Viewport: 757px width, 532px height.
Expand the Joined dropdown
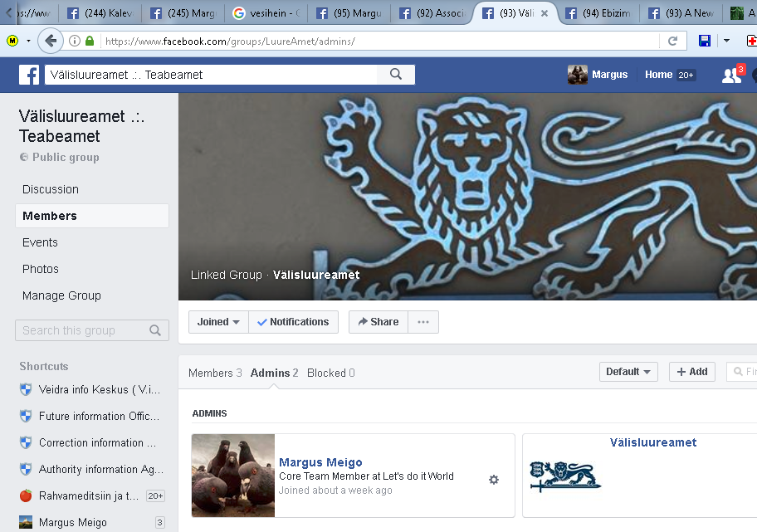point(218,322)
